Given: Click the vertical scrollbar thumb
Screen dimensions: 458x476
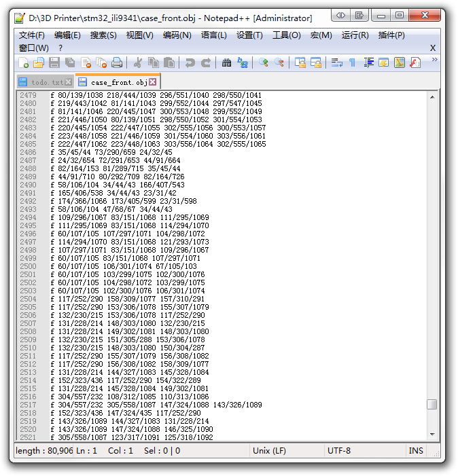Looking at the screenshot, I should (x=431, y=404).
